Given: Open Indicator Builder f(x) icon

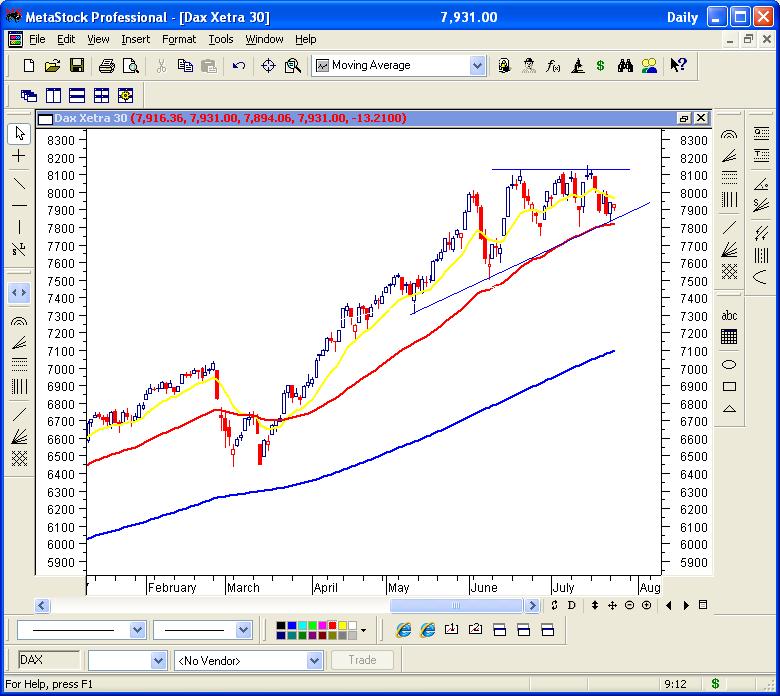Looking at the screenshot, I should pyautogui.click(x=553, y=65).
